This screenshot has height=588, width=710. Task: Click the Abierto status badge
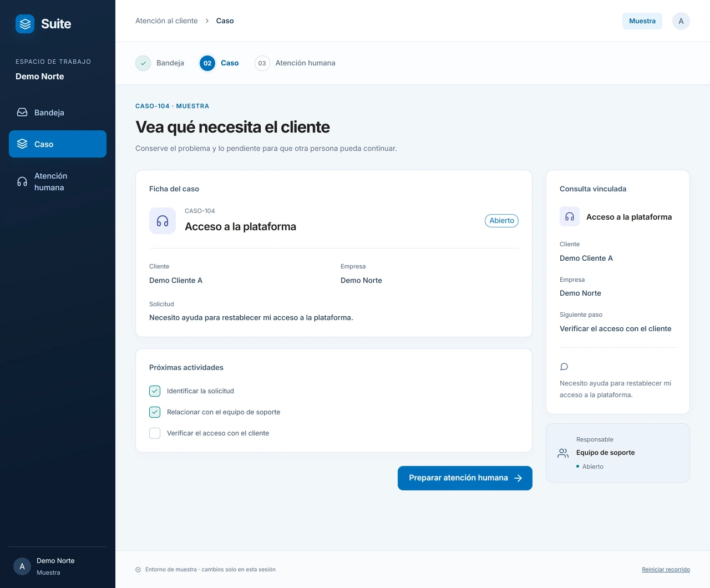pos(501,221)
